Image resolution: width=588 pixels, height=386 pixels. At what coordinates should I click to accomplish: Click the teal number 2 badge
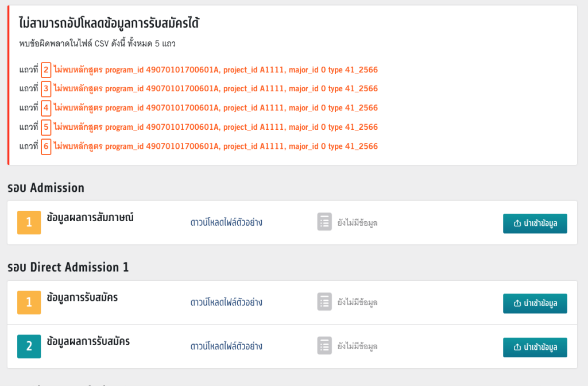click(29, 346)
